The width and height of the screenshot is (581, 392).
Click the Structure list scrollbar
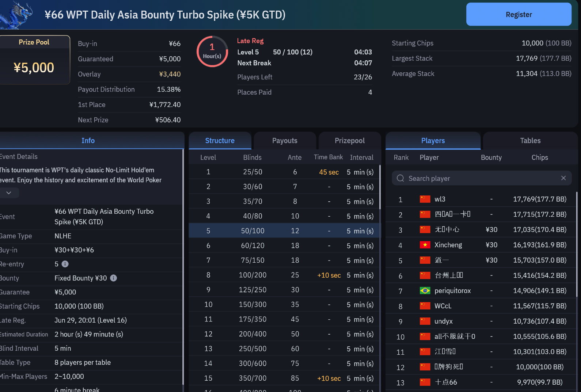(380, 187)
